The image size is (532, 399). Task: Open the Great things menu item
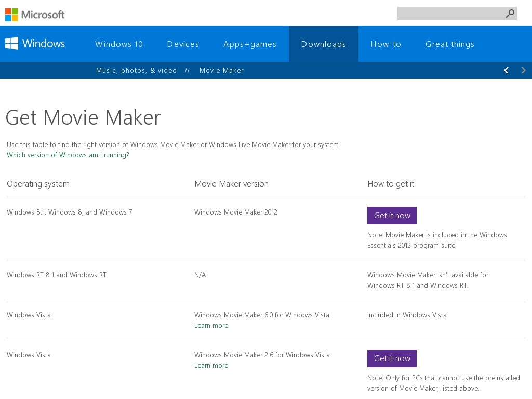(450, 45)
